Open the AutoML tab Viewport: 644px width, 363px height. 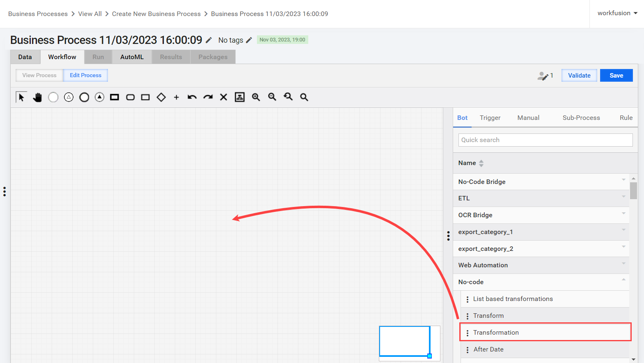point(132,57)
